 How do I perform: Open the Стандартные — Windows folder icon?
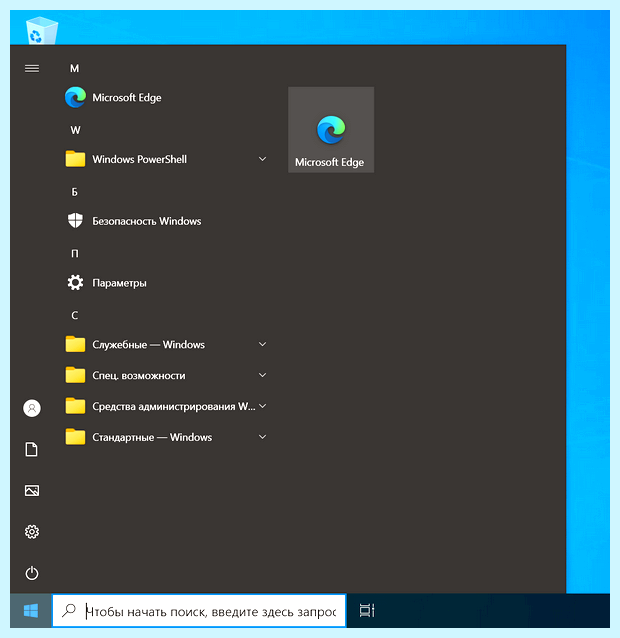tap(75, 437)
